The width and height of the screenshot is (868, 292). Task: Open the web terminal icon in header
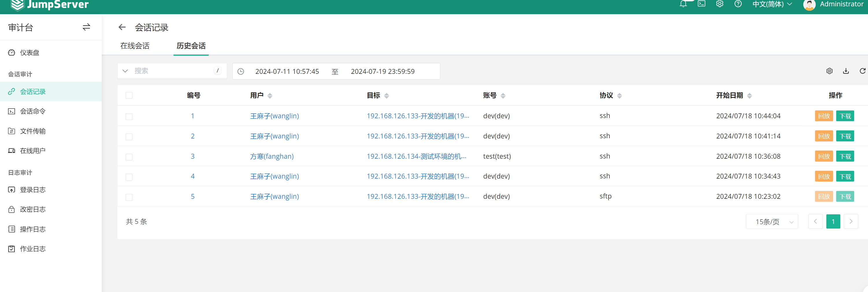pyautogui.click(x=701, y=4)
